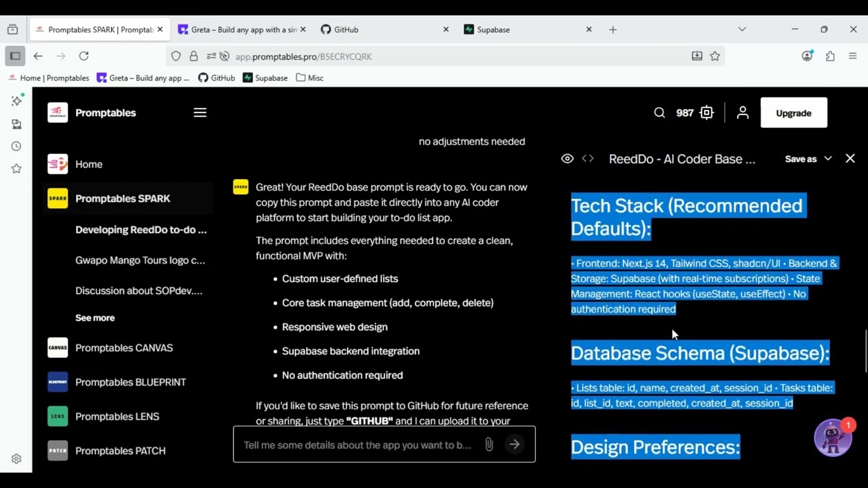The height and width of the screenshot is (488, 868).
Task: Reload the current page
Action: [83, 56]
